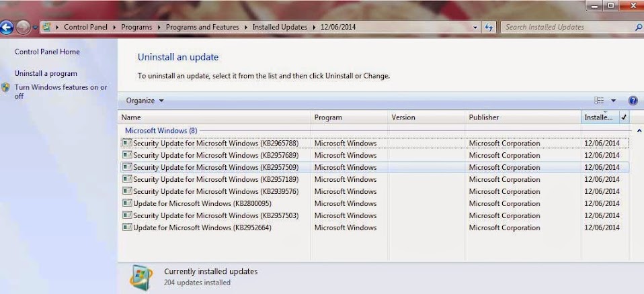Click Programs and Features breadcrumb

[202, 27]
